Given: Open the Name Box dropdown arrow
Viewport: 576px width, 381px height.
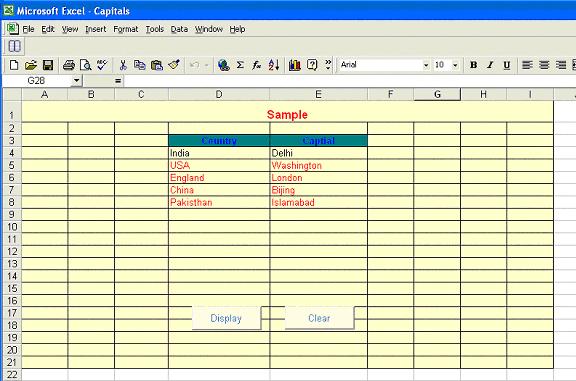Looking at the screenshot, I should [x=76, y=80].
